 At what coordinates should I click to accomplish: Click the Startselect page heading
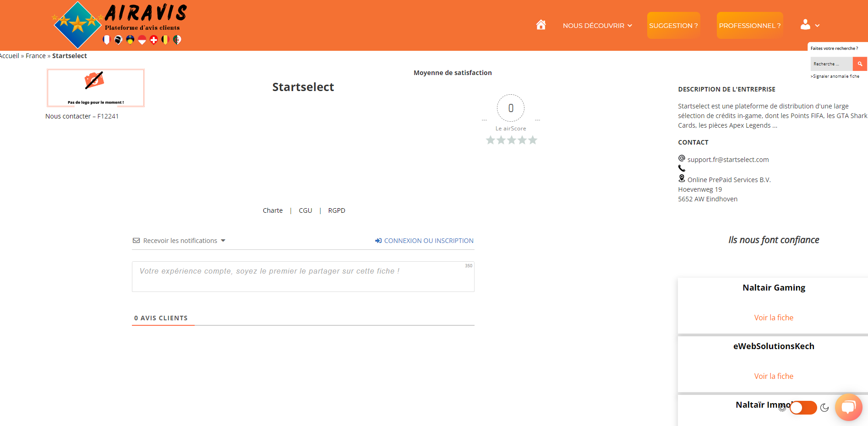(x=303, y=87)
